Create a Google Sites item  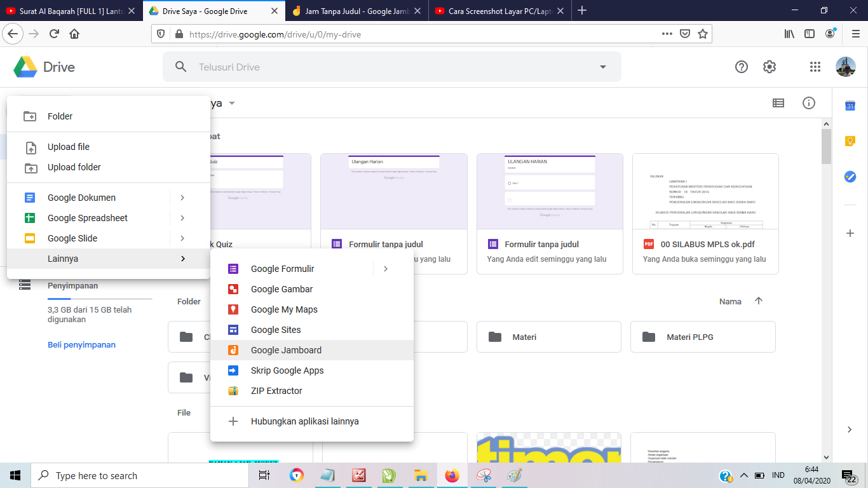(311, 330)
